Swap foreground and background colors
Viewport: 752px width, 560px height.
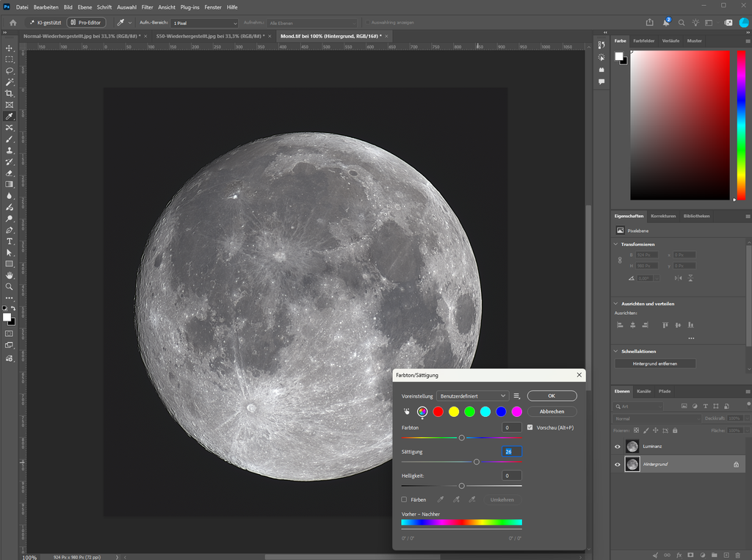(13, 308)
